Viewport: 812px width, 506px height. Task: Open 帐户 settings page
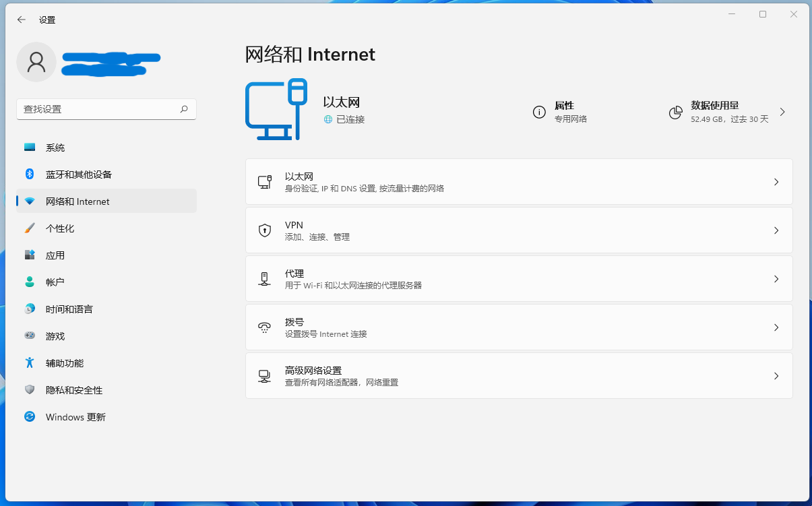106,282
